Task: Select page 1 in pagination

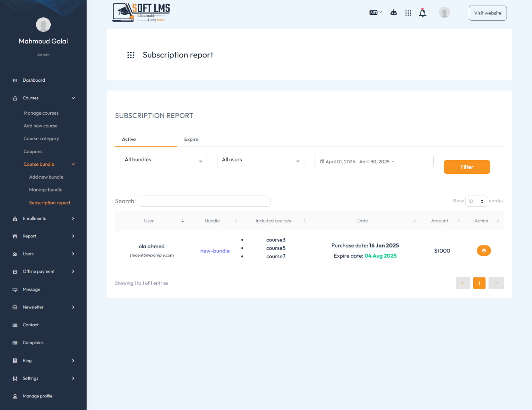Action: [479, 283]
